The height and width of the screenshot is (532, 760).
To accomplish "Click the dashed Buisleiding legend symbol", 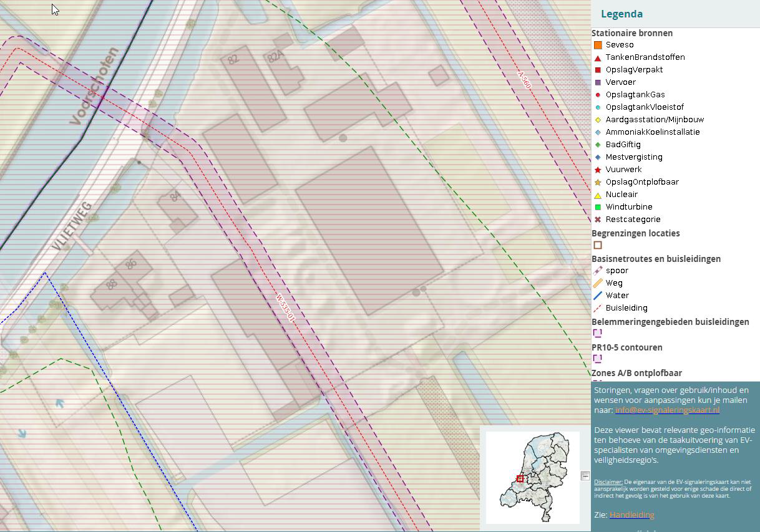I will coord(598,308).
